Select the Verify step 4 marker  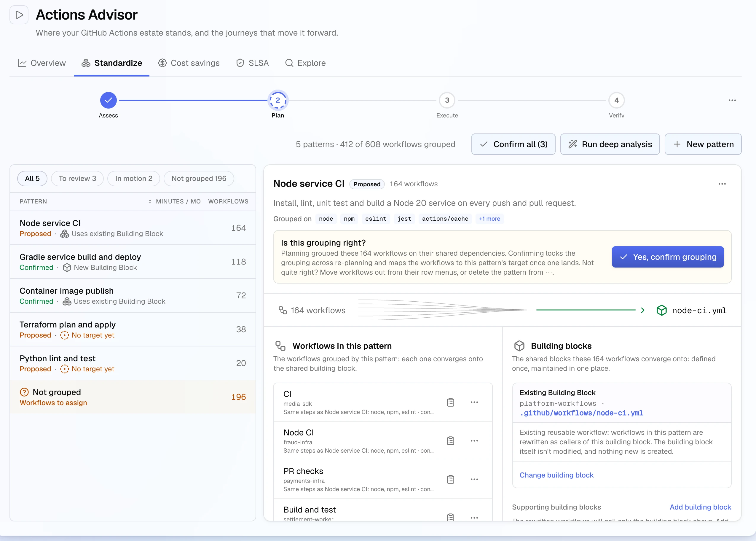[617, 100]
